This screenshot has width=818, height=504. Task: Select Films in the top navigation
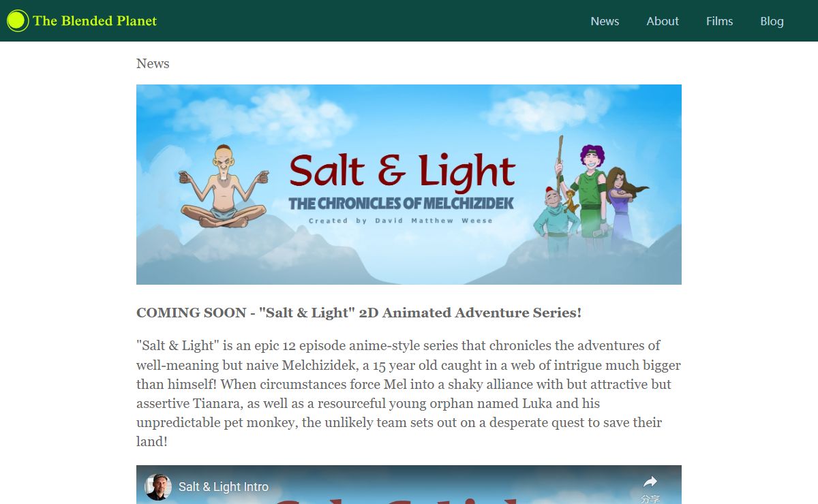click(x=719, y=21)
